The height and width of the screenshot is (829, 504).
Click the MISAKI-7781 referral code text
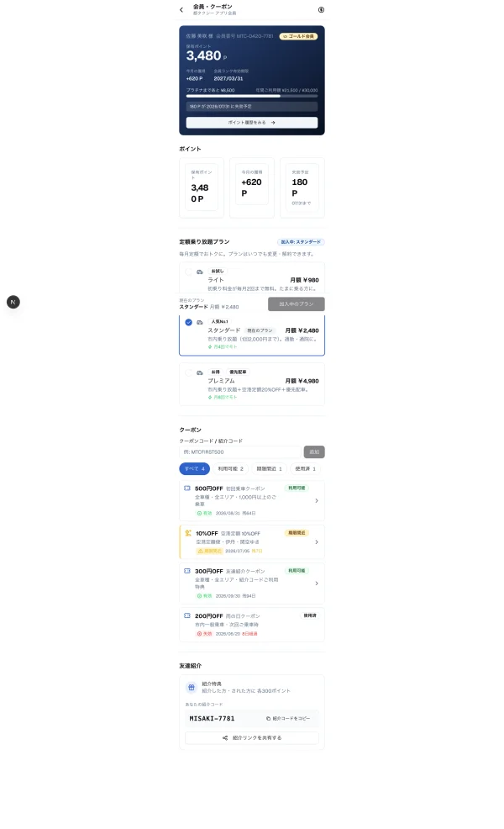coord(212,719)
